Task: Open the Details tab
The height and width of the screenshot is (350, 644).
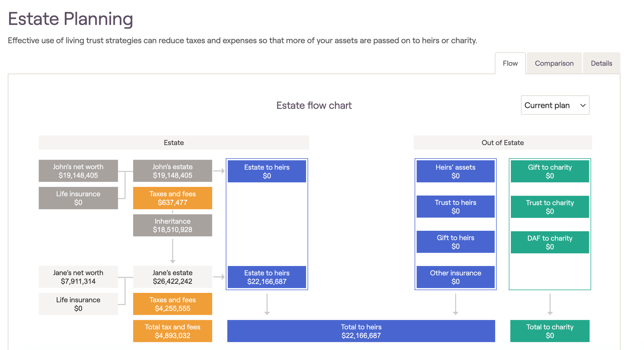Action: pos(601,63)
